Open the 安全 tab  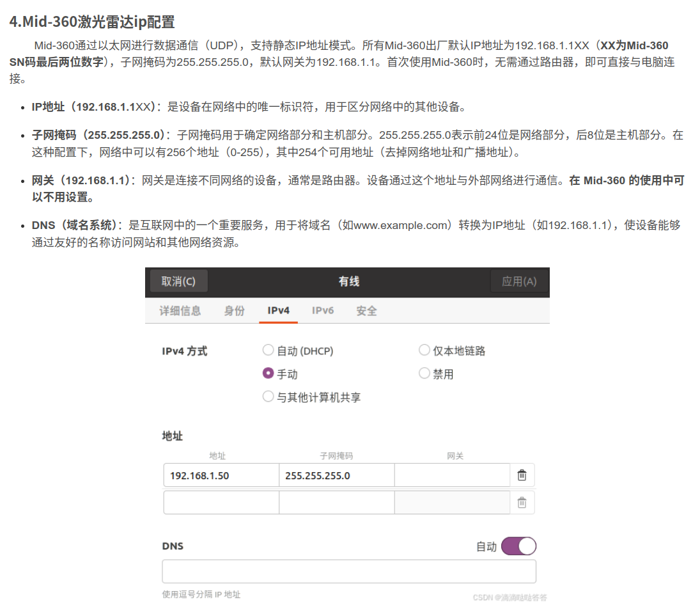pos(366,310)
